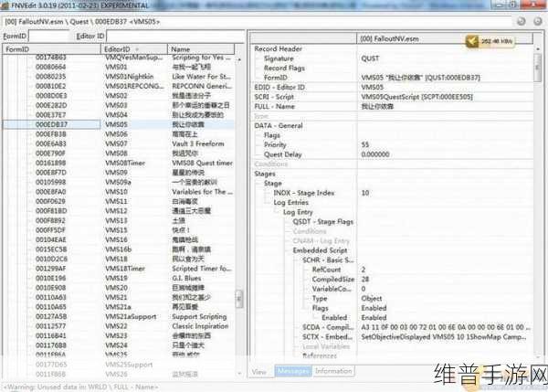Click the Stages tree row
This screenshot has width=548, height=392.
(392, 174)
